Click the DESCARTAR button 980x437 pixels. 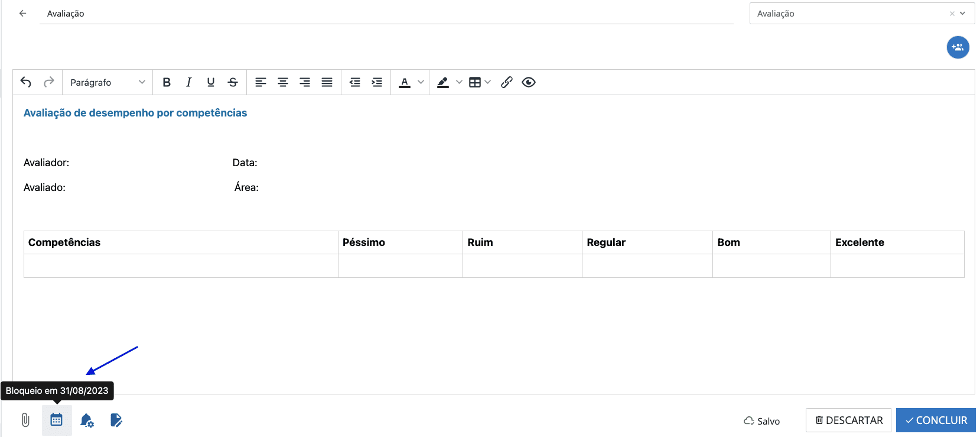[x=848, y=420]
